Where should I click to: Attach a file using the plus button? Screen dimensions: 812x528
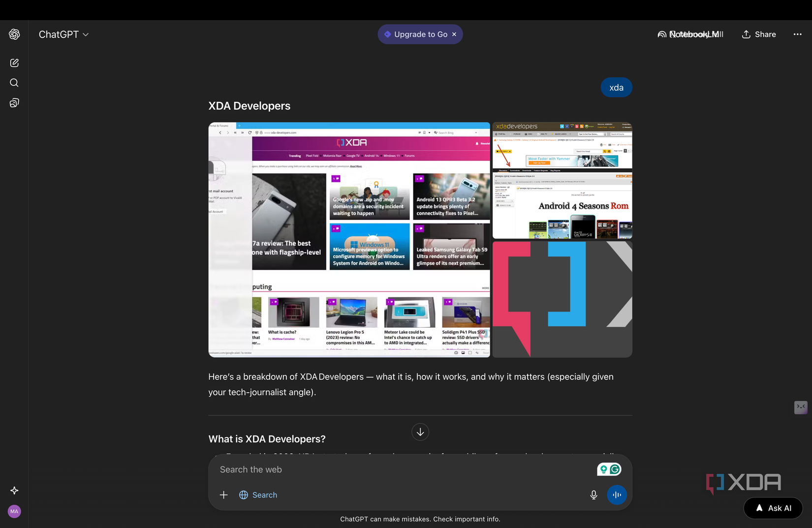pyautogui.click(x=224, y=495)
